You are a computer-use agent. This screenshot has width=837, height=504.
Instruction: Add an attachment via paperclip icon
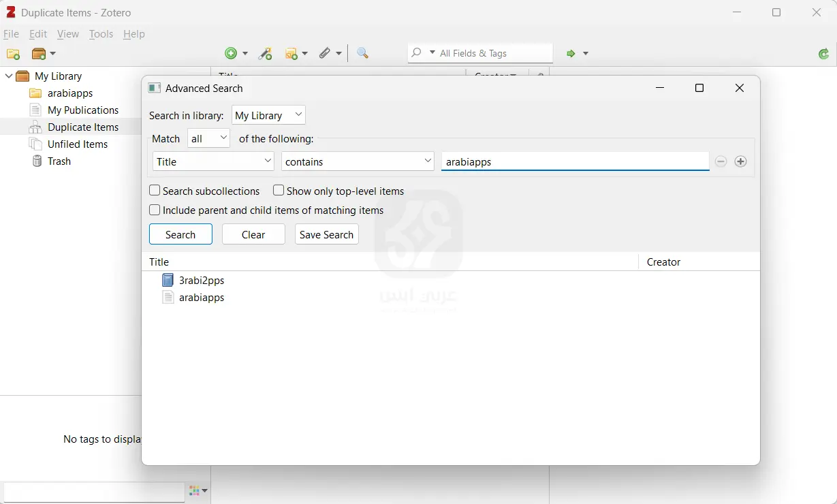click(x=326, y=52)
